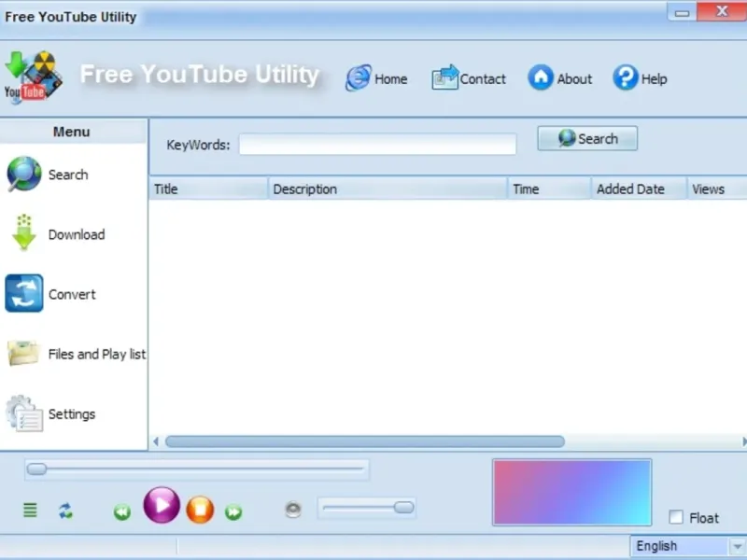Click the horizontal scrollbar thumb
Screen dimensions: 747x560
[365, 441]
